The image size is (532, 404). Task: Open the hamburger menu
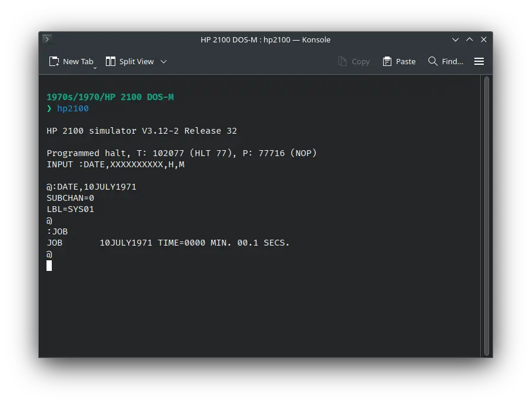click(479, 61)
